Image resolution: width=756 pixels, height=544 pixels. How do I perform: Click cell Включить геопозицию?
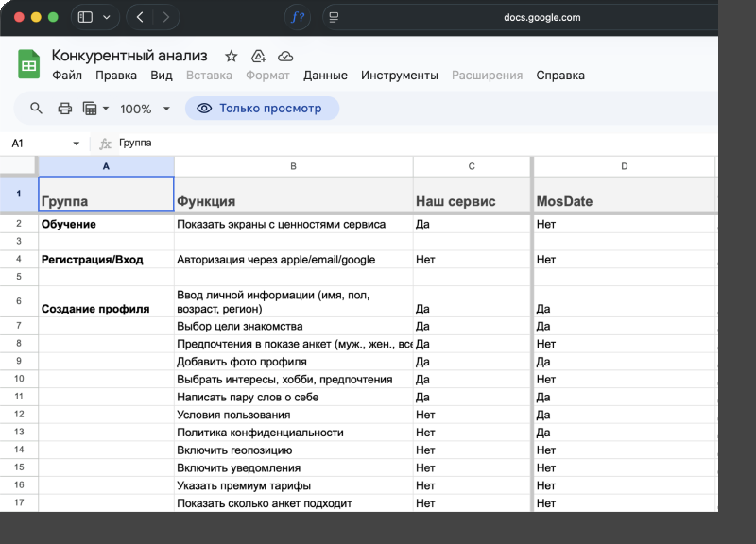pos(293,450)
